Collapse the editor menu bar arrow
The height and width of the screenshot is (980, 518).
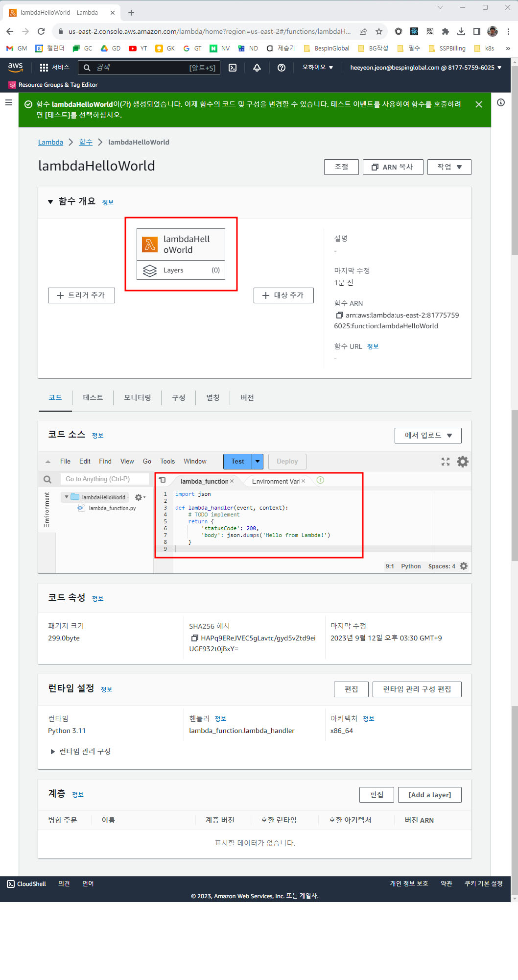[x=48, y=462]
